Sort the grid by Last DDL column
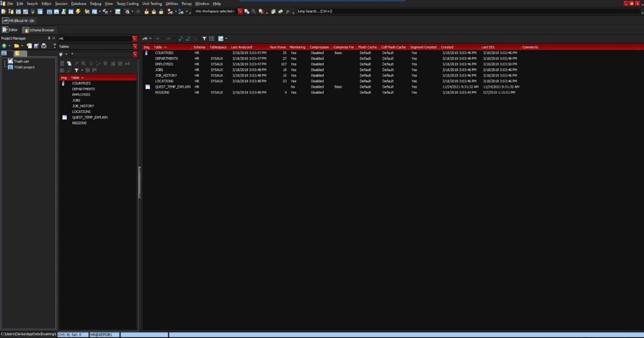 pos(500,47)
